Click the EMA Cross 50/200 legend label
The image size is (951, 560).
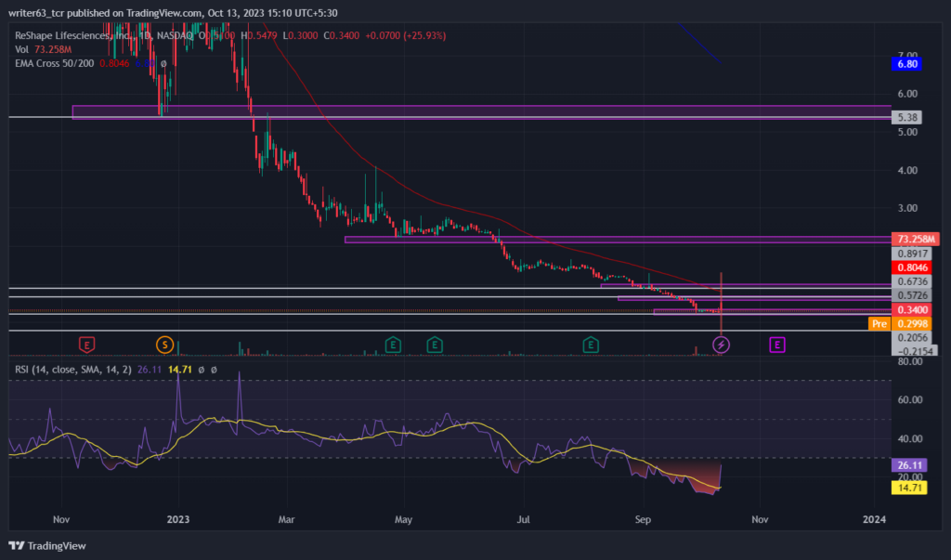click(54, 63)
